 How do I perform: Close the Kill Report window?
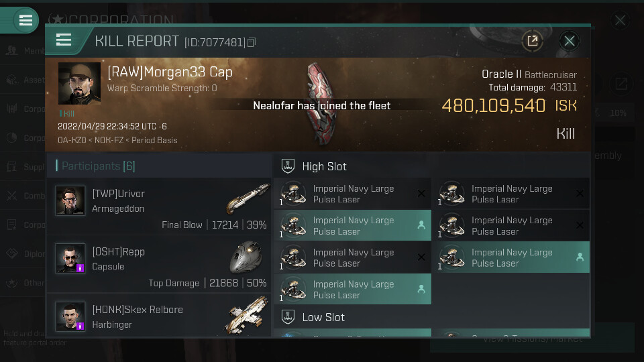click(x=570, y=41)
